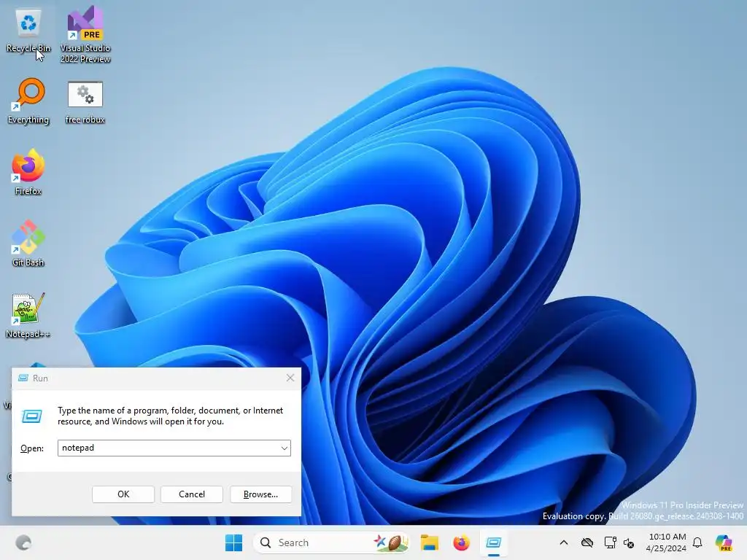Viewport: 747px width, 560px height.
Task: Launch Firefox from the taskbar
Action: pos(461,542)
